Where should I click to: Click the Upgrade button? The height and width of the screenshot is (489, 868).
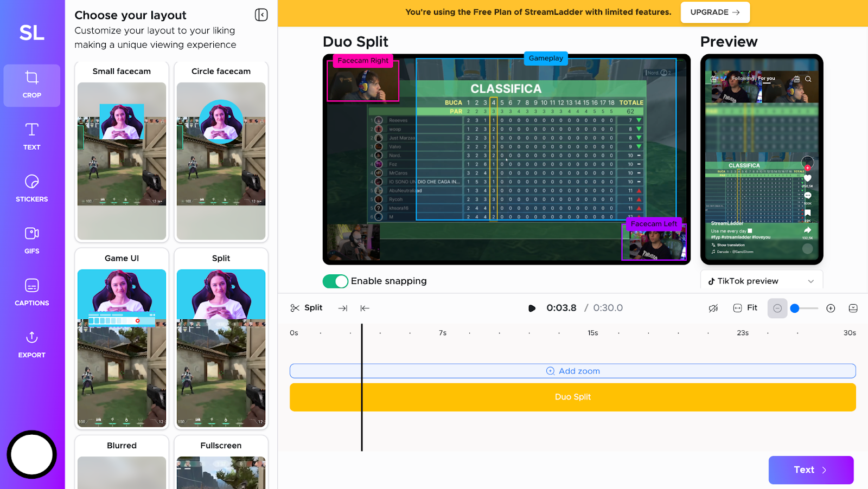click(714, 12)
